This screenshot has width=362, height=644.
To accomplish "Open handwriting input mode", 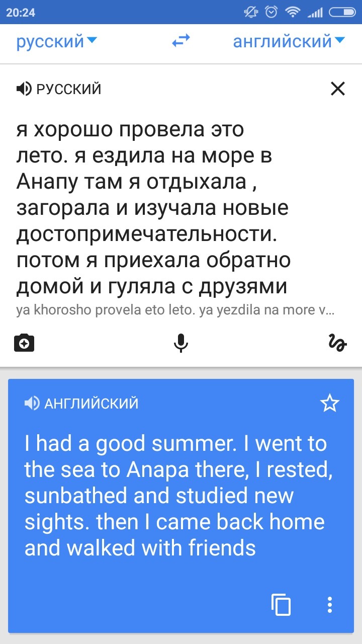I will click(x=337, y=343).
